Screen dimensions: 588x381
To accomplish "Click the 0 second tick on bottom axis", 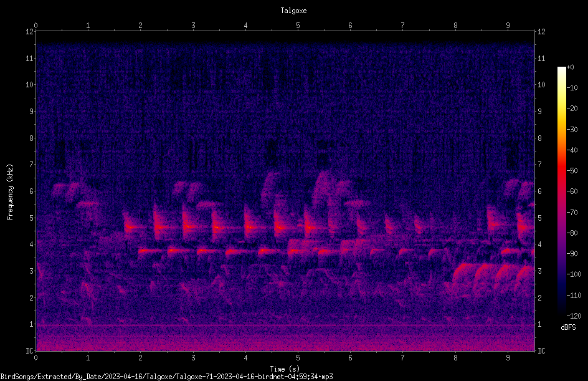I will (x=36, y=358).
